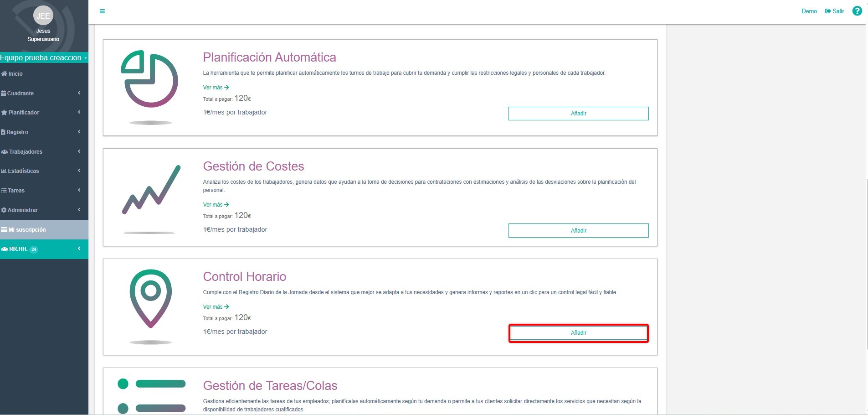Expand the Planificador sidebar submenu

click(41, 113)
